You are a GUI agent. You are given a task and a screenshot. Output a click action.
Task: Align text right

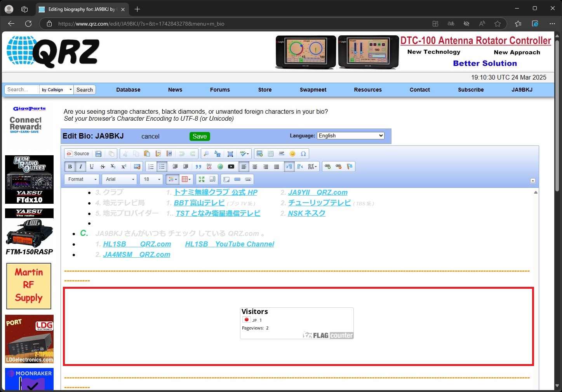pos(266,167)
